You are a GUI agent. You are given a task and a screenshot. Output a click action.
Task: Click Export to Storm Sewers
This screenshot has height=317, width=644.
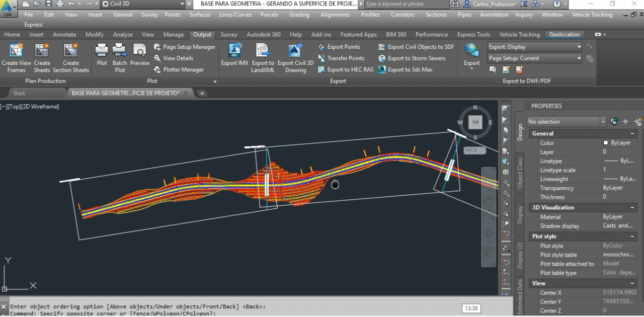click(x=412, y=58)
